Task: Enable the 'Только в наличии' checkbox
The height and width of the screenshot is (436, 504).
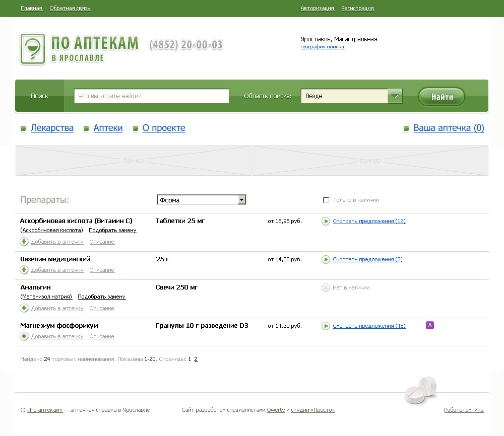Action: [326, 200]
